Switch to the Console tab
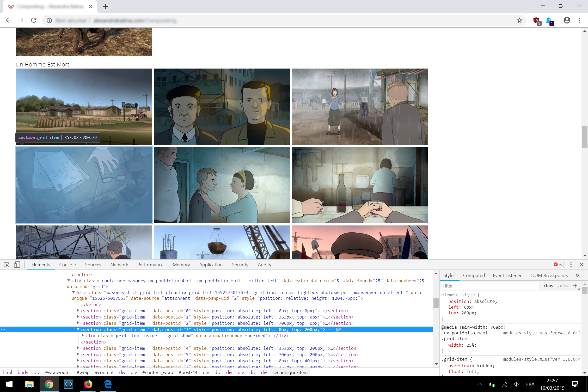 [67, 265]
